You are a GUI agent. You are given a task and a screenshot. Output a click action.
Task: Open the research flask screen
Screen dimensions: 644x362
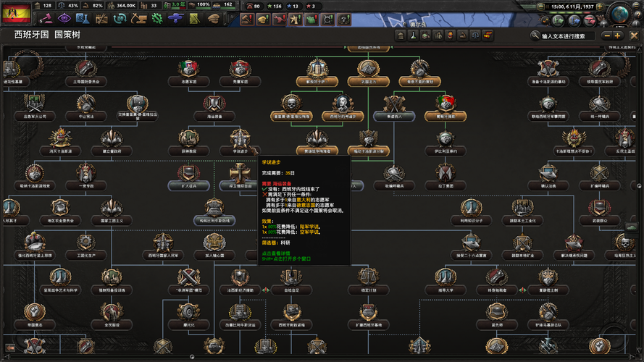click(x=83, y=19)
